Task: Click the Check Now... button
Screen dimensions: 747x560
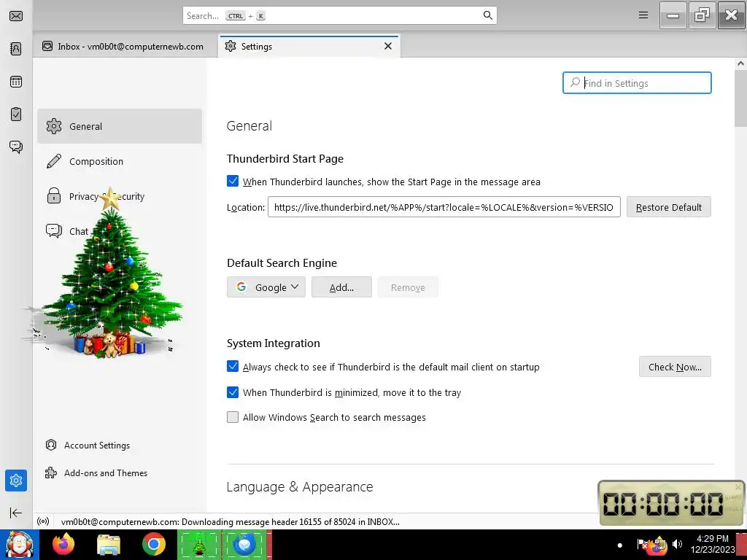Action: [x=675, y=367]
